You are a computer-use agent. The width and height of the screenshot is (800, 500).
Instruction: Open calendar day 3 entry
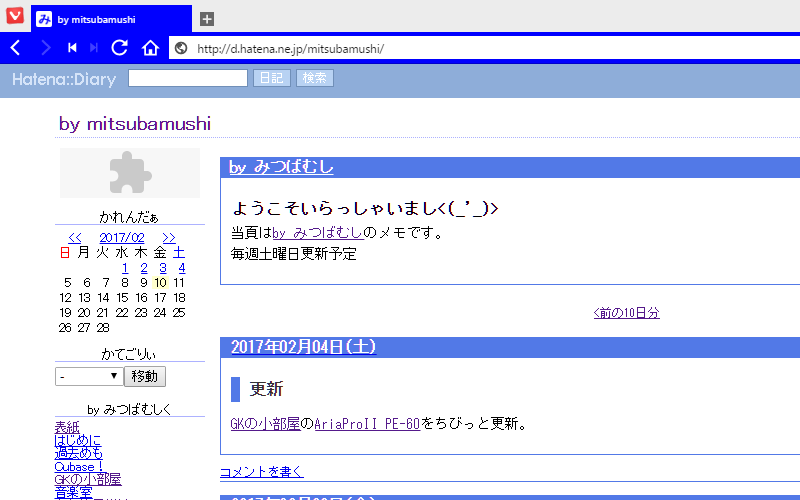(x=163, y=268)
